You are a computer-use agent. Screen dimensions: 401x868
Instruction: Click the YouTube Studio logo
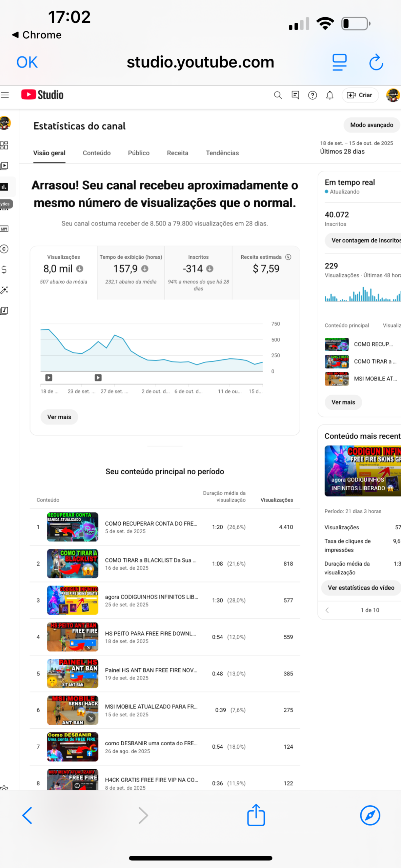click(42, 95)
